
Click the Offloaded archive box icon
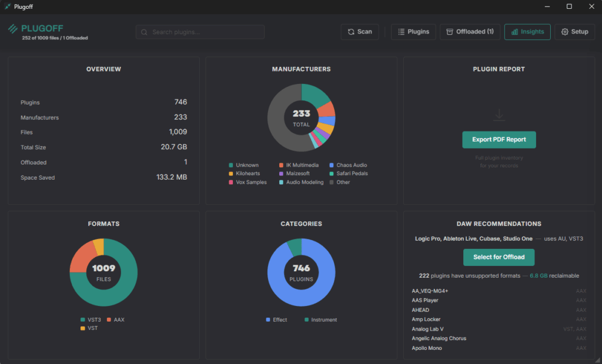pos(450,32)
